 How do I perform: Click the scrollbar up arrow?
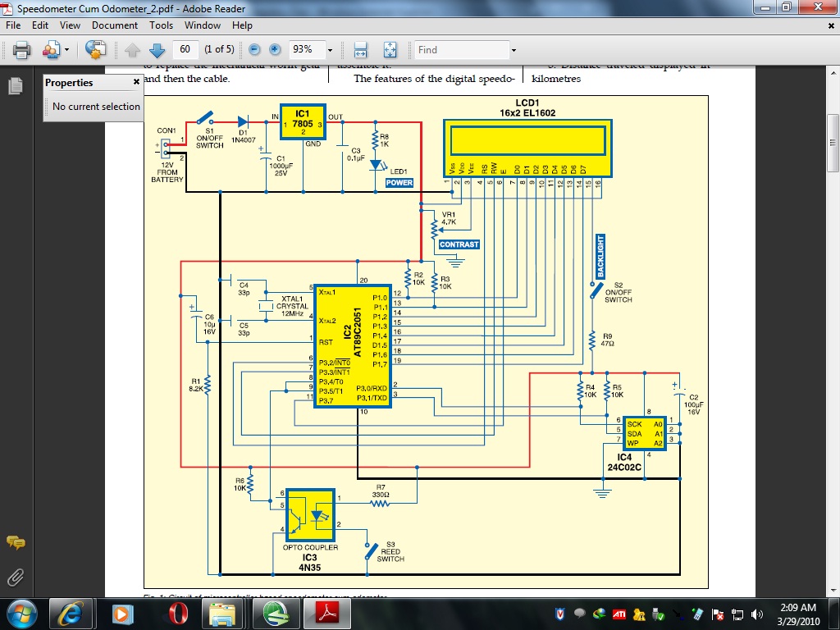coord(833,73)
